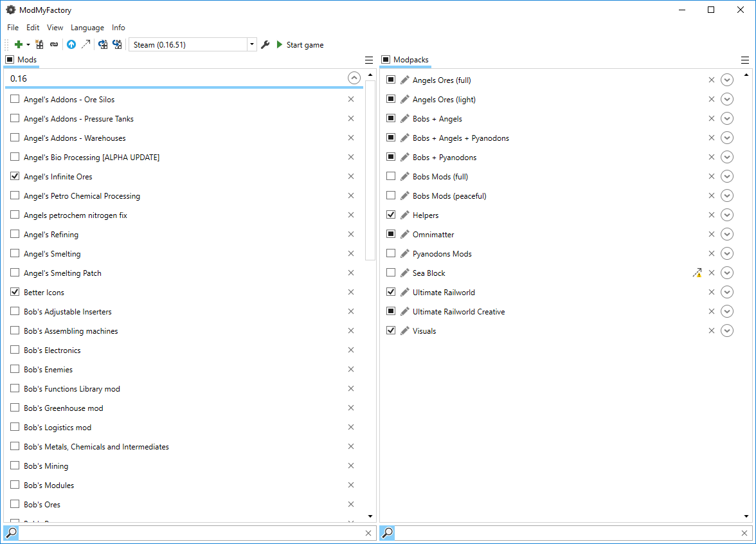The width and height of the screenshot is (756, 544).
Task: Click the Sea Block warning icon
Action: coord(697,273)
